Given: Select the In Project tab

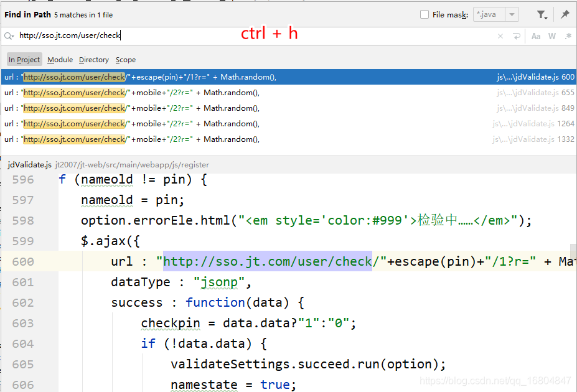Looking at the screenshot, I should click(24, 60).
